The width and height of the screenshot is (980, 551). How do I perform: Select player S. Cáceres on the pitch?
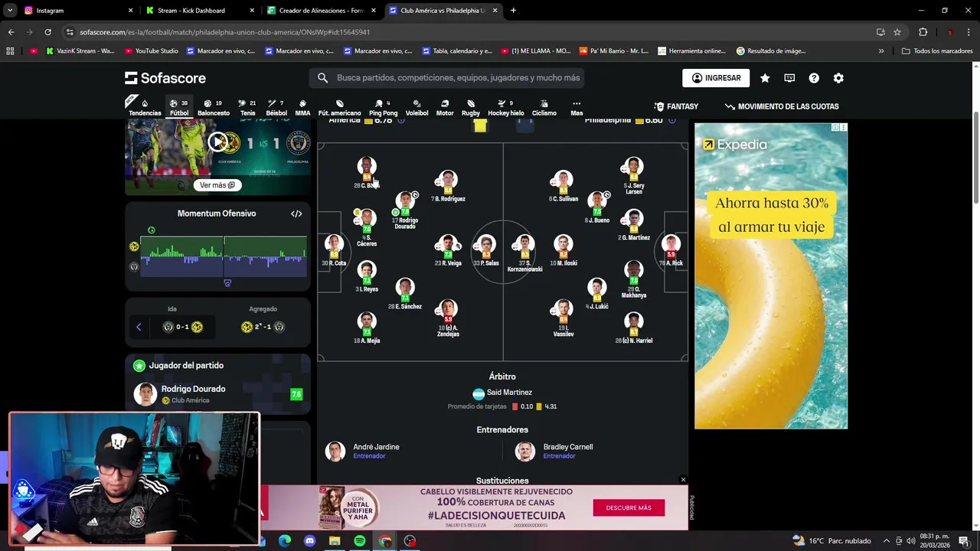[367, 227]
